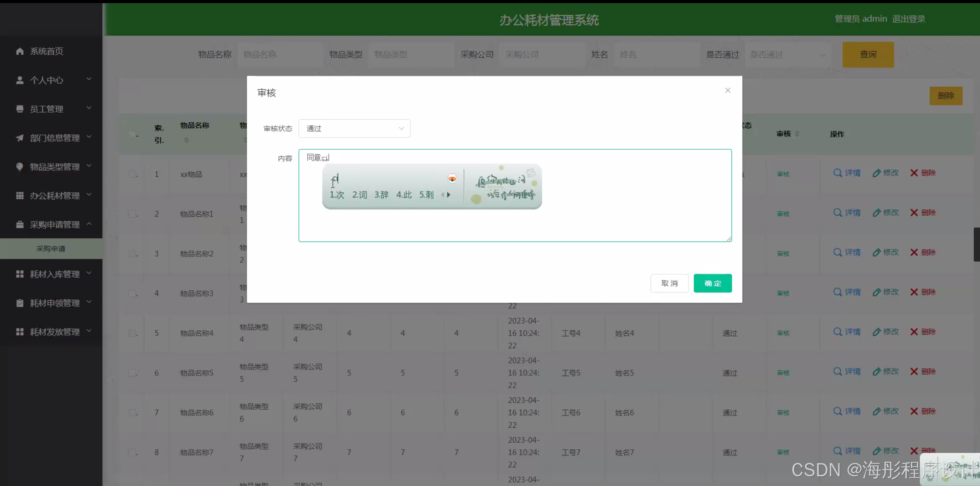
Task: Click the home icon beside 系统首页
Action: tap(20, 51)
